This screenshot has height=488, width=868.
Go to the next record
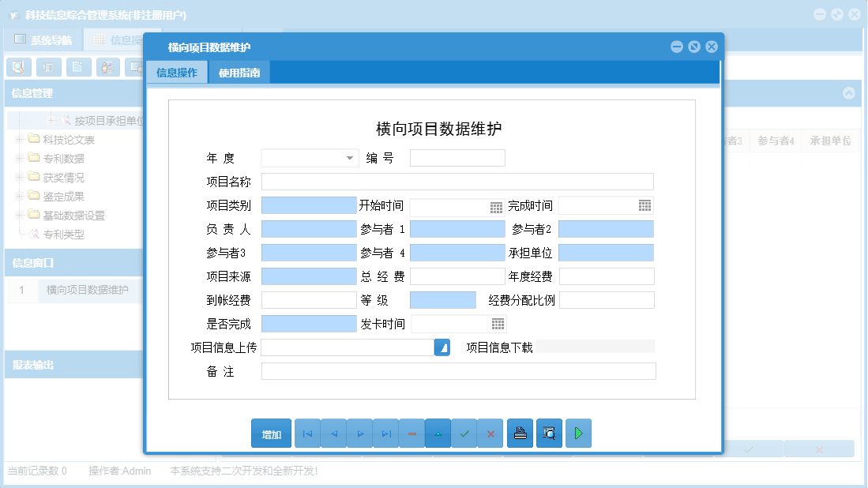click(359, 433)
